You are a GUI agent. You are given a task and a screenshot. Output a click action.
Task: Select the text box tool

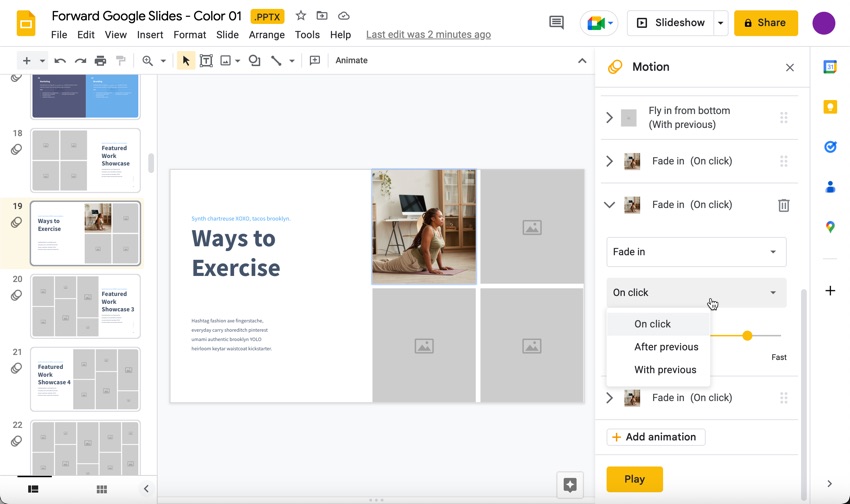coord(206,61)
